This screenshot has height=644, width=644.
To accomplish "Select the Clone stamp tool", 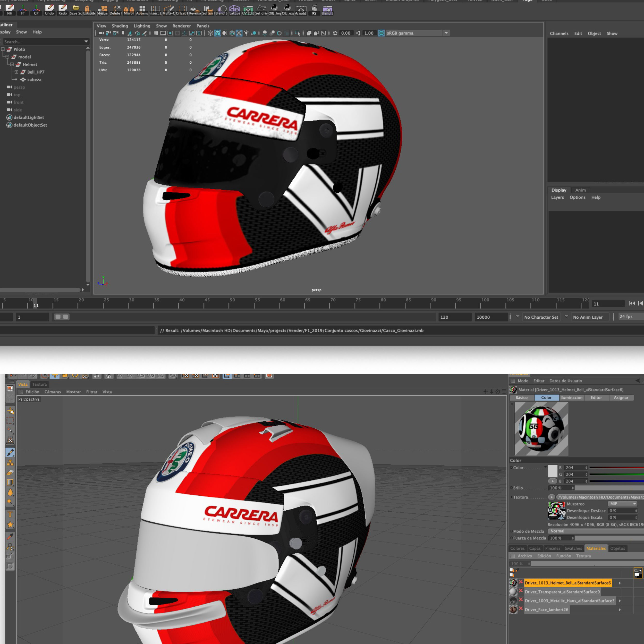I will [x=10, y=462].
